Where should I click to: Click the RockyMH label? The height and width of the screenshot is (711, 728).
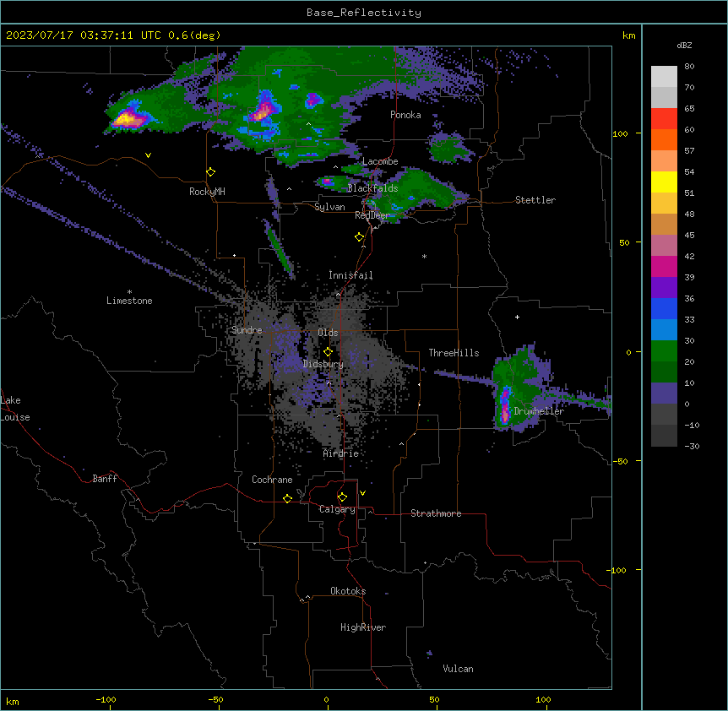(207, 192)
